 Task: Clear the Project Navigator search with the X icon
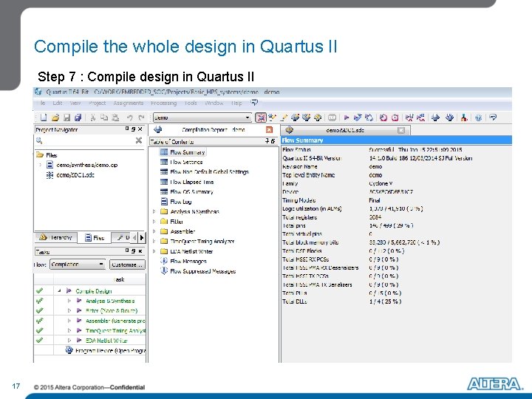(139, 140)
